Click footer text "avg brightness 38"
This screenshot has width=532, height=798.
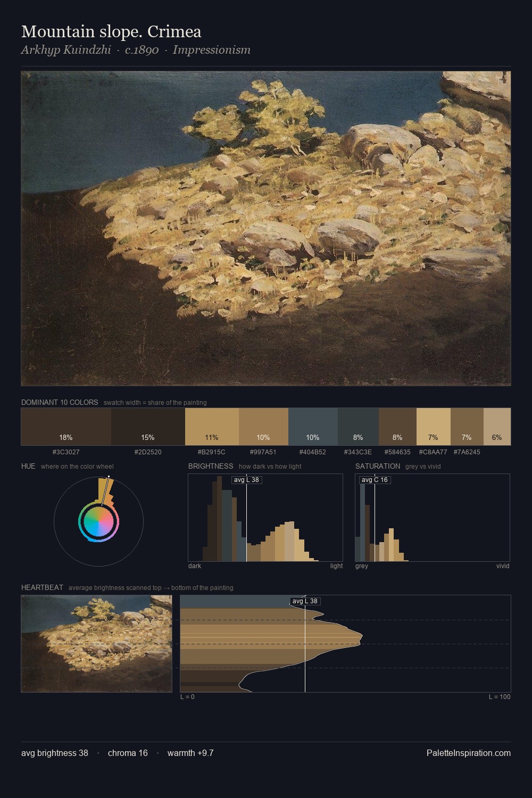55,753
